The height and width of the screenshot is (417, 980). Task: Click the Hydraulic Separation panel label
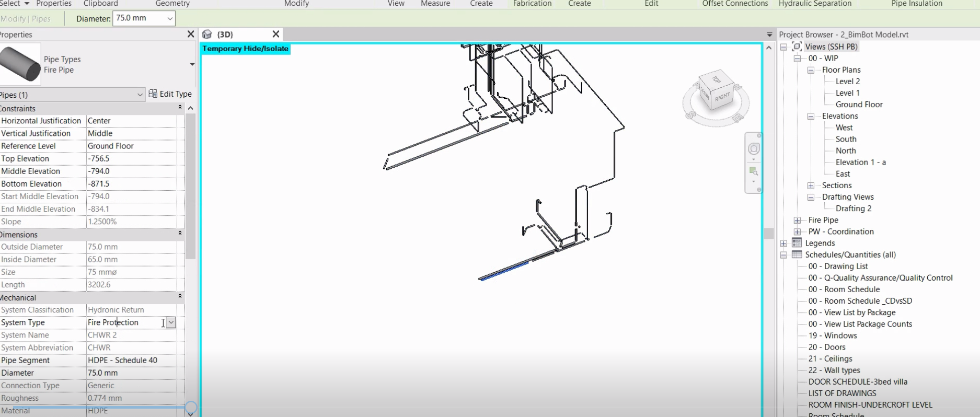coord(815,4)
